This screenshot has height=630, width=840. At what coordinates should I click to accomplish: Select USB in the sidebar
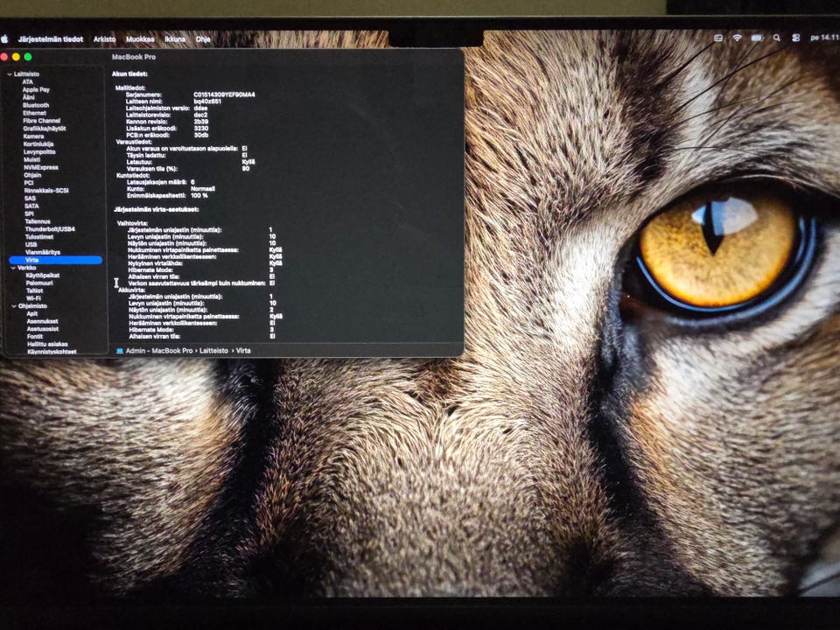click(31, 245)
